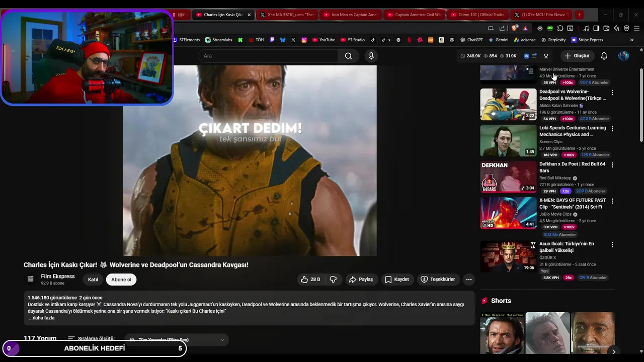
Task: Open the music note playlist icon
Action: [x=586, y=28]
